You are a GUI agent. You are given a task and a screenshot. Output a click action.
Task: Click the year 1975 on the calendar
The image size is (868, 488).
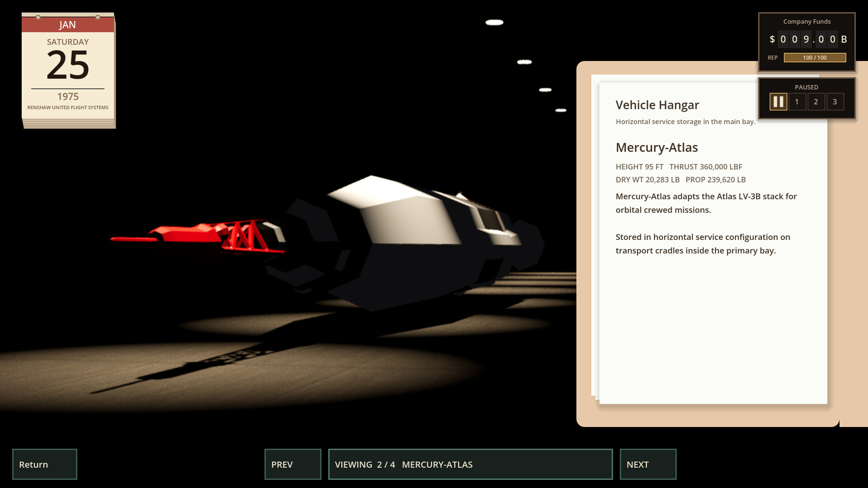coord(68,96)
